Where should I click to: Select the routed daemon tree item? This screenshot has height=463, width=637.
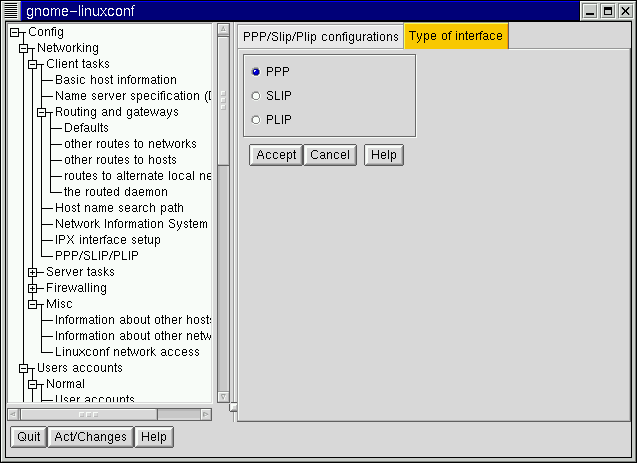pyautogui.click(x=115, y=192)
